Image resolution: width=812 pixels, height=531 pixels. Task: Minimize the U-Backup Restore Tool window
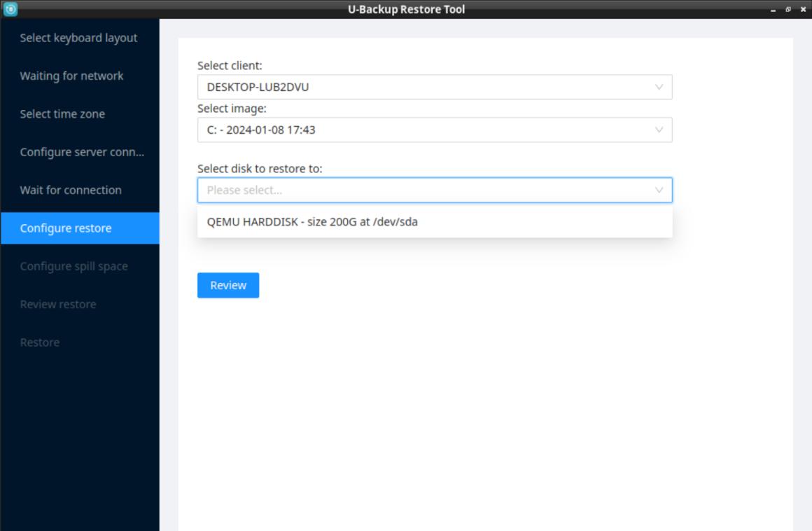[x=773, y=10]
